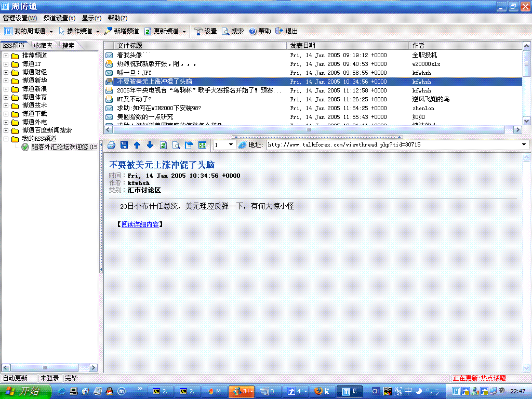Click Windows 开始 start button
The height and width of the screenshot is (399, 532).
click(25, 391)
